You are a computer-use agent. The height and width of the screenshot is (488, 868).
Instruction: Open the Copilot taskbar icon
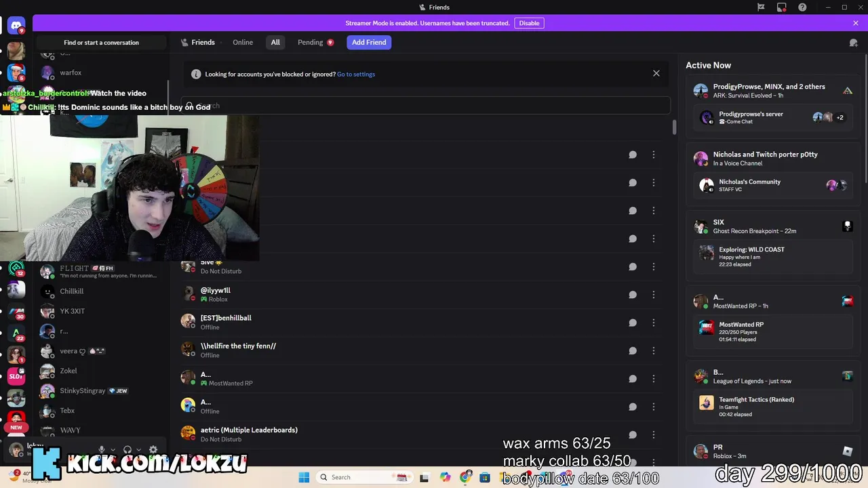pos(445,477)
